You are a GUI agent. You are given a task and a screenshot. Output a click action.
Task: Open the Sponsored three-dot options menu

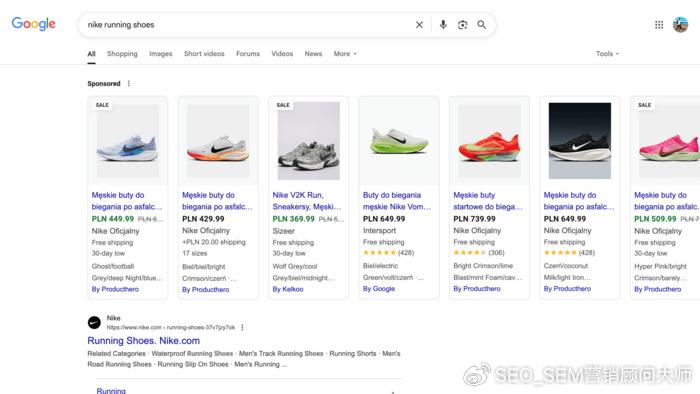(x=129, y=83)
